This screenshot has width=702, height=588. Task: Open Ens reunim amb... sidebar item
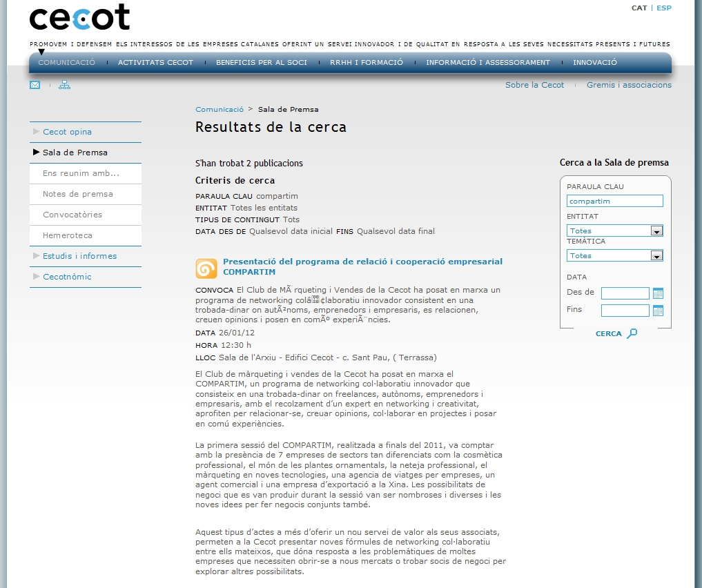[81, 173]
